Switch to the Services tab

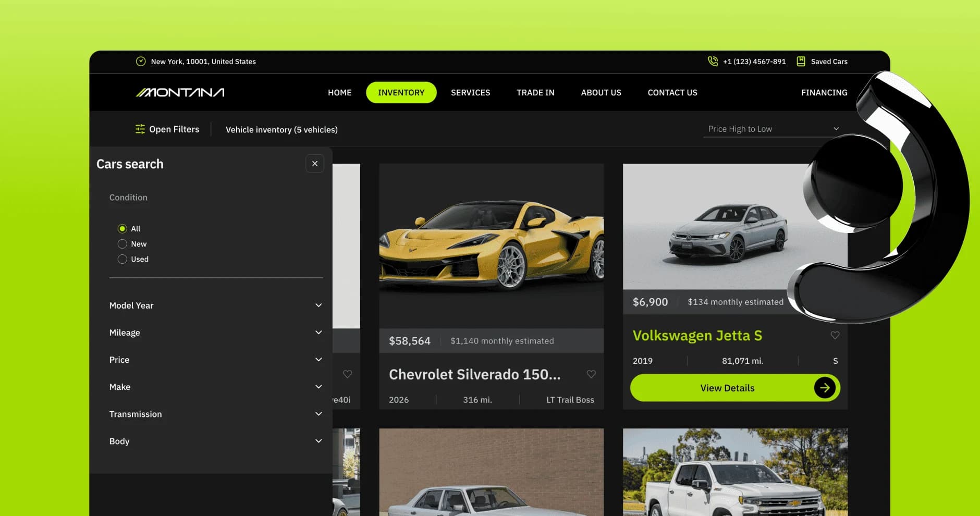click(x=470, y=92)
